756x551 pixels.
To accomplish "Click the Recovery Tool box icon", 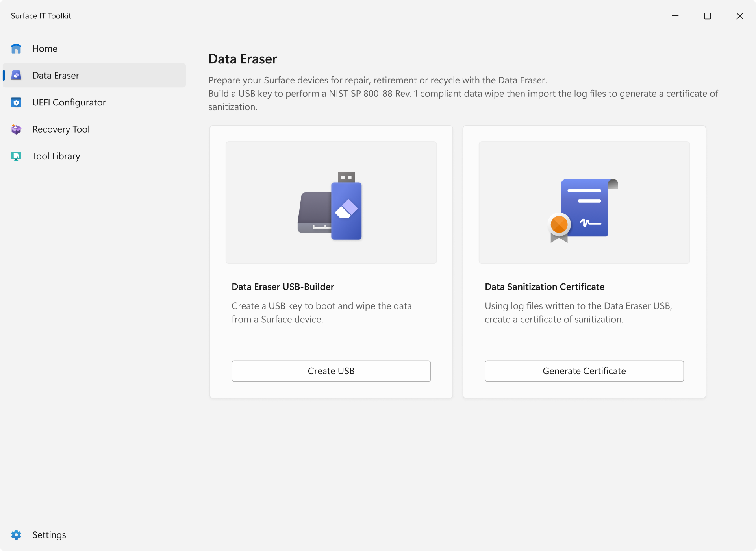I will 16,129.
